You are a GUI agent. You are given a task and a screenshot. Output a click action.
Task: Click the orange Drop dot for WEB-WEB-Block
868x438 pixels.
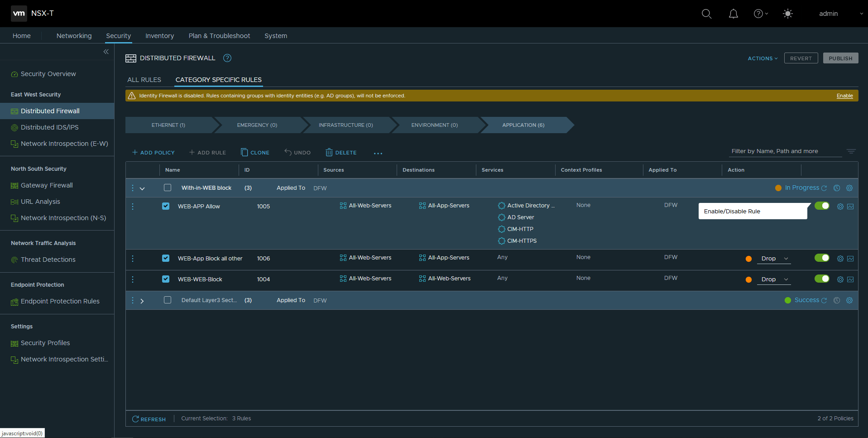click(748, 280)
